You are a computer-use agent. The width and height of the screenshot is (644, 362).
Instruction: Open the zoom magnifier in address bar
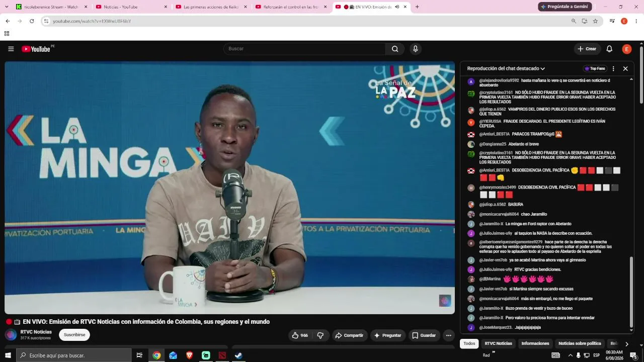click(x=574, y=21)
